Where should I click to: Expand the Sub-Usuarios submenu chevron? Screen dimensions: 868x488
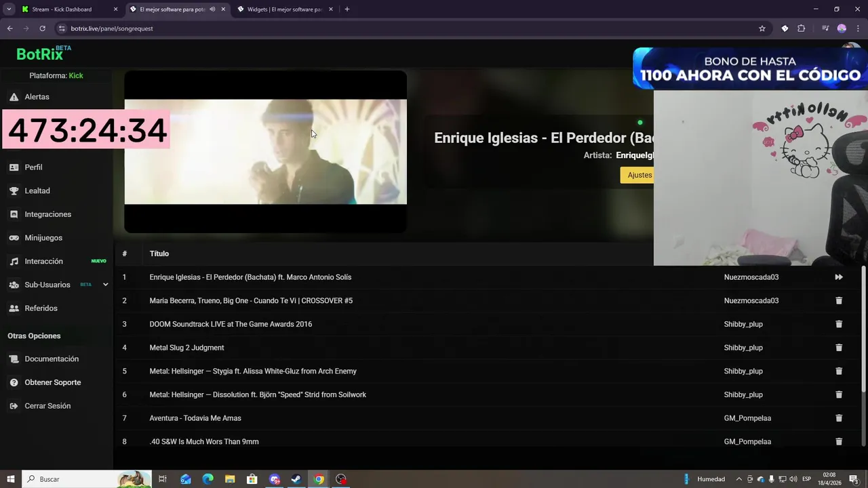105,285
